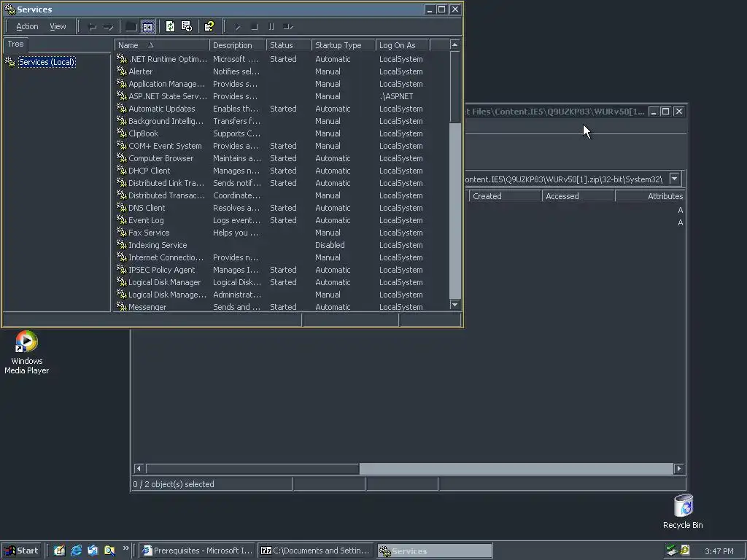Click left arrow of 7-Zip horizontal scrollbar
The height and width of the screenshot is (560, 747).
tap(139, 469)
